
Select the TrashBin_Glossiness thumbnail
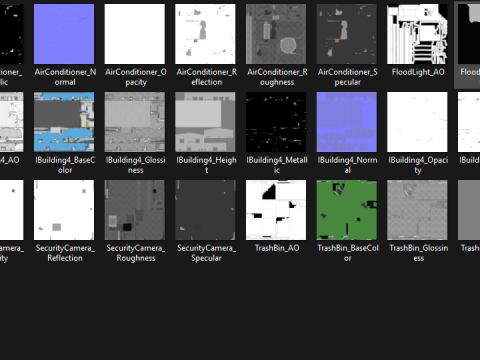pos(417,210)
